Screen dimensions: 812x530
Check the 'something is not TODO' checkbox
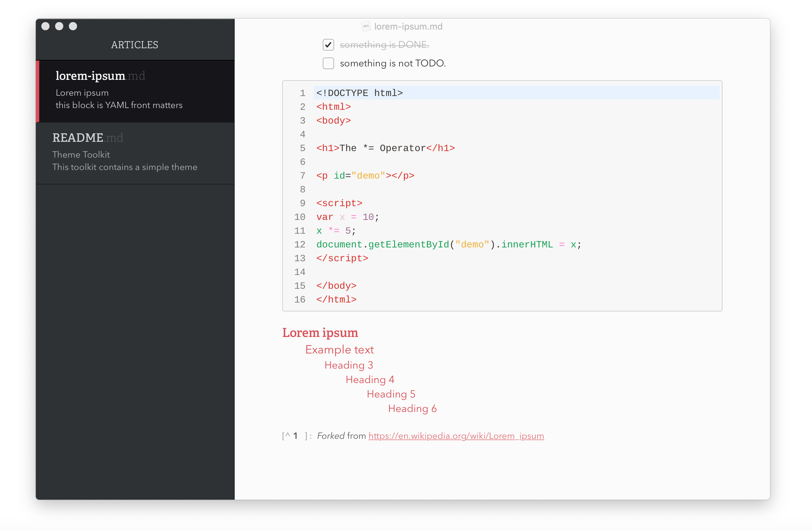click(x=328, y=63)
